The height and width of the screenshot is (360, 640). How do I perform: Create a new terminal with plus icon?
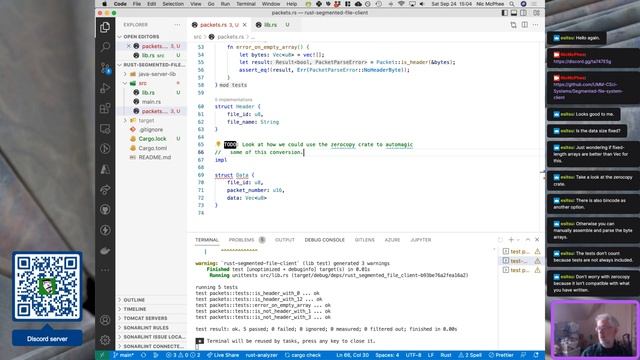pyautogui.click(x=511, y=240)
